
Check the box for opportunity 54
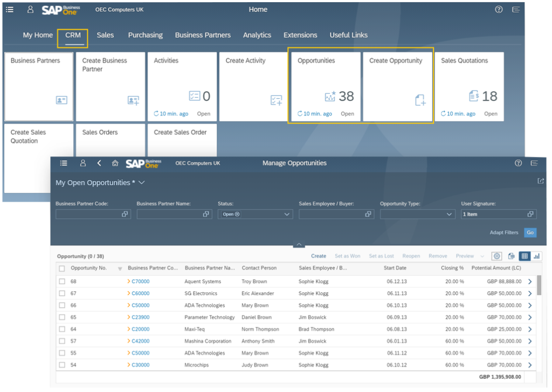(62, 365)
